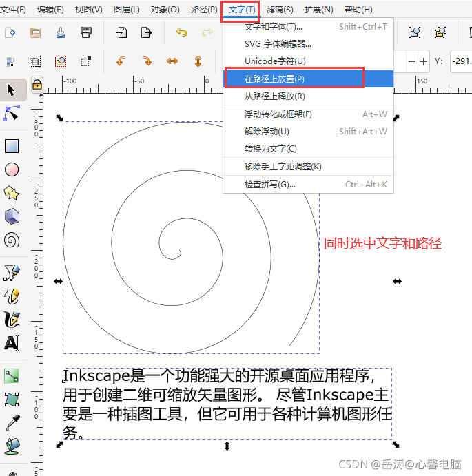The height and width of the screenshot is (476, 472).
Task: Select the Text tool
Action: point(12,343)
